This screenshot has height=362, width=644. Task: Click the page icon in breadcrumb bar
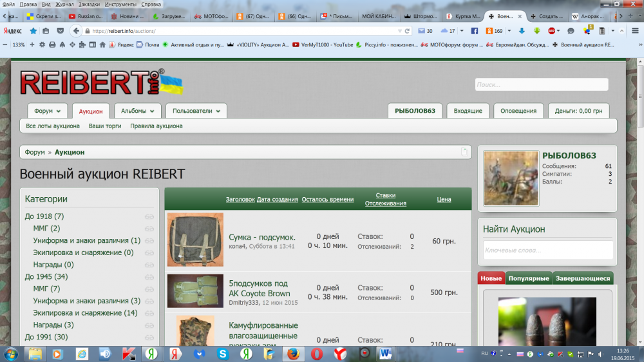coord(464,151)
